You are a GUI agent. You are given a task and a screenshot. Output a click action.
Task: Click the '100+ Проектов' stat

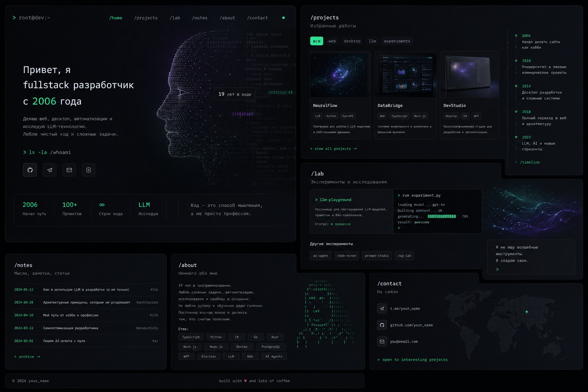click(72, 209)
